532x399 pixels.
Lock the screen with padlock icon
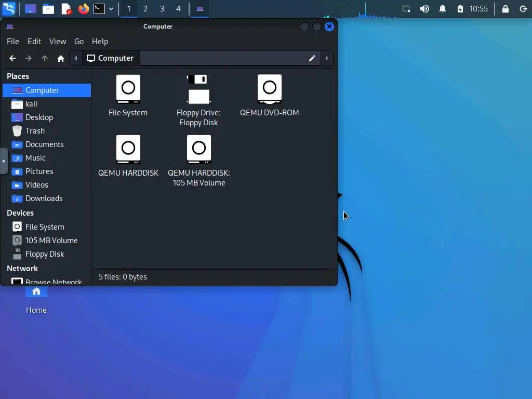(x=505, y=9)
